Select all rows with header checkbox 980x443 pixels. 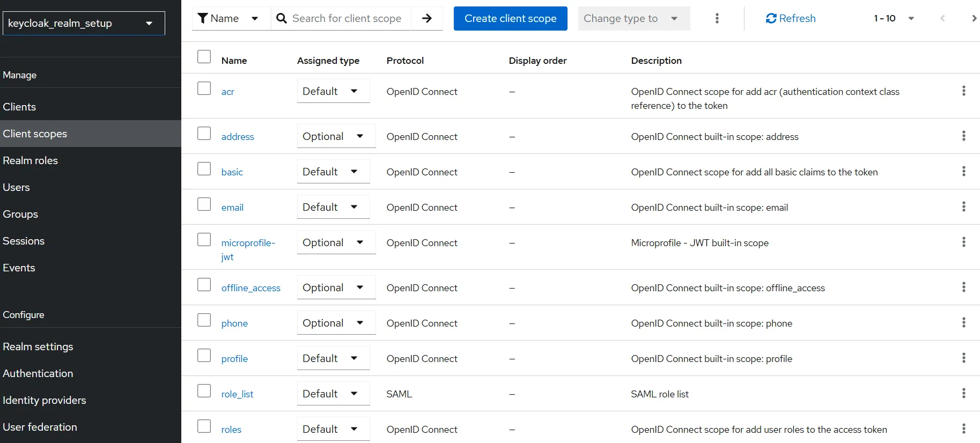(204, 56)
